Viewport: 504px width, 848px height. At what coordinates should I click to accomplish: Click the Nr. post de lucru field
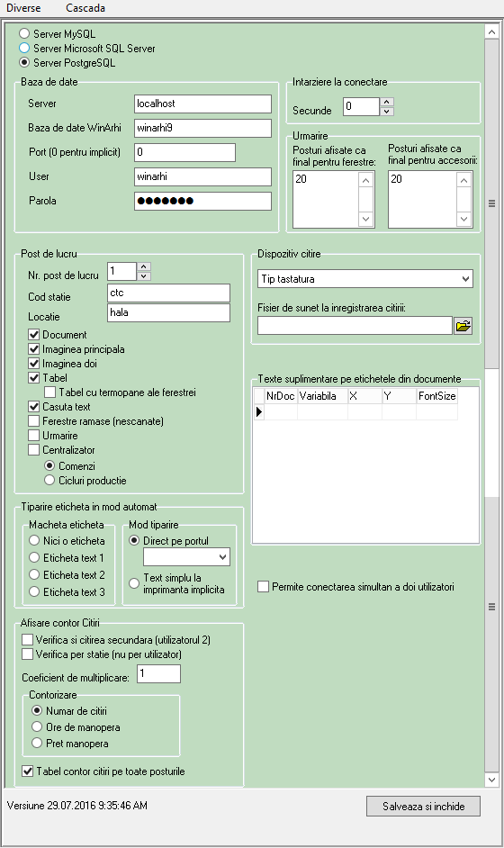pos(121,272)
